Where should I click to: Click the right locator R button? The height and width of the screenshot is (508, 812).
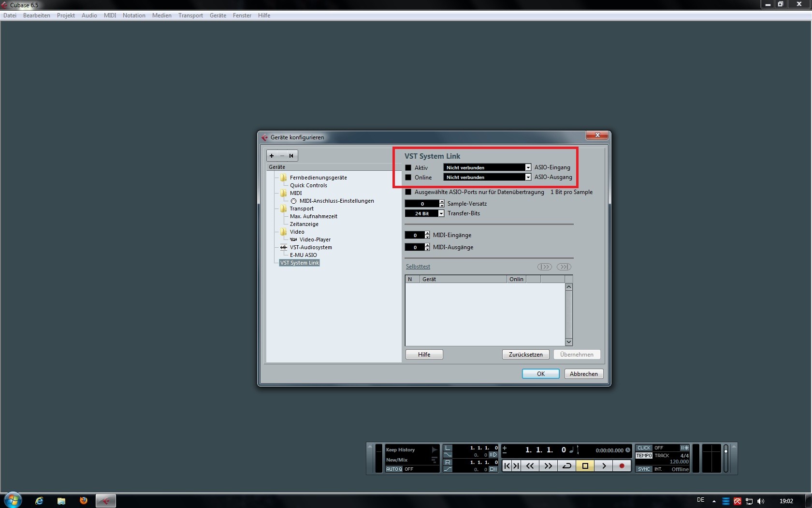pyautogui.click(x=448, y=463)
